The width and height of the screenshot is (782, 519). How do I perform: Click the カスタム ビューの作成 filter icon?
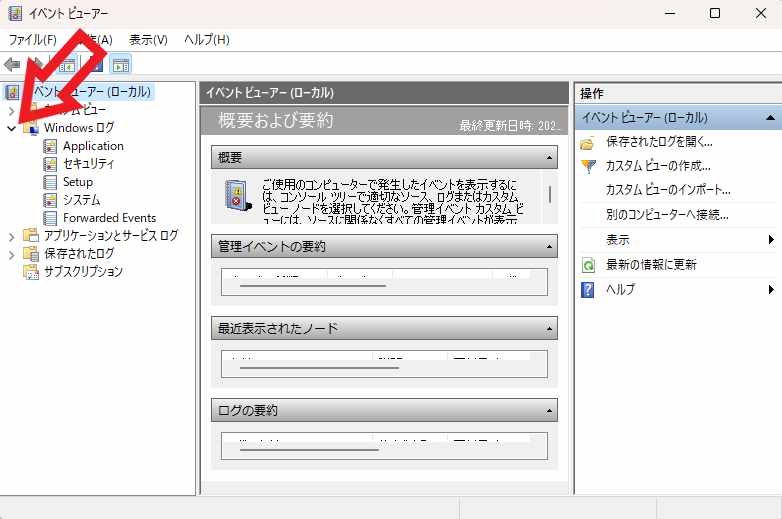588,166
